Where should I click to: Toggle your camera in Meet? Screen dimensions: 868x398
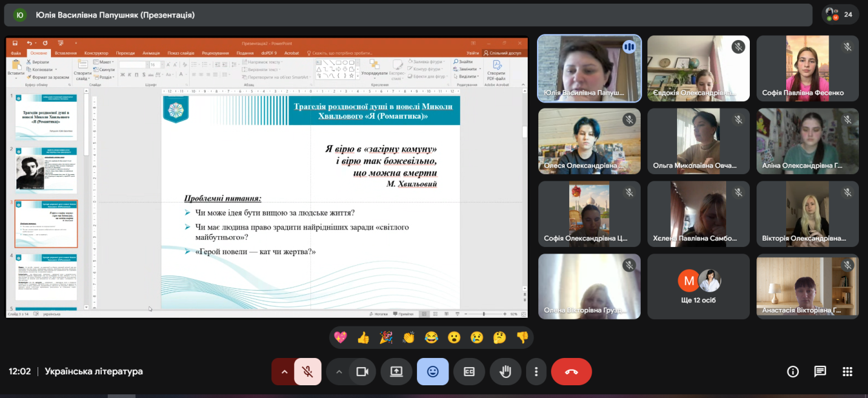pyautogui.click(x=362, y=372)
